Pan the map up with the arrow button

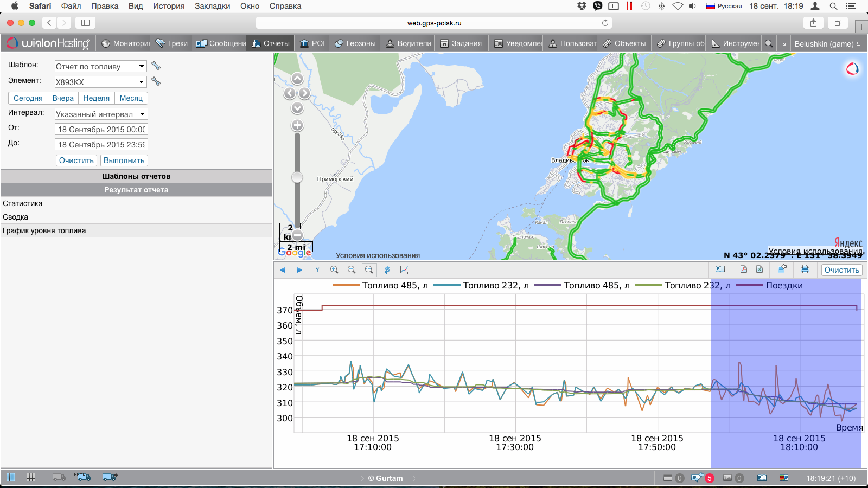[x=297, y=79]
